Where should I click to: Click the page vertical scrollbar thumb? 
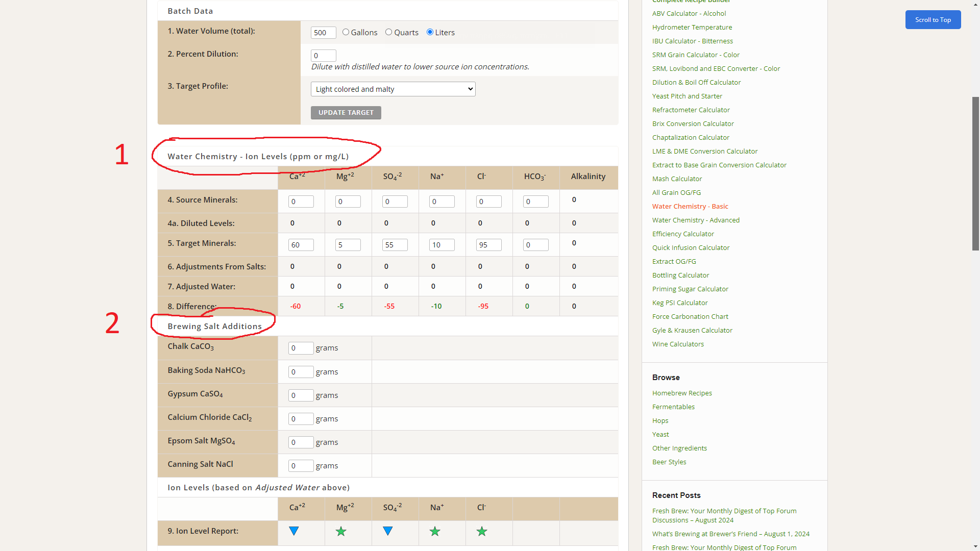coord(975,173)
